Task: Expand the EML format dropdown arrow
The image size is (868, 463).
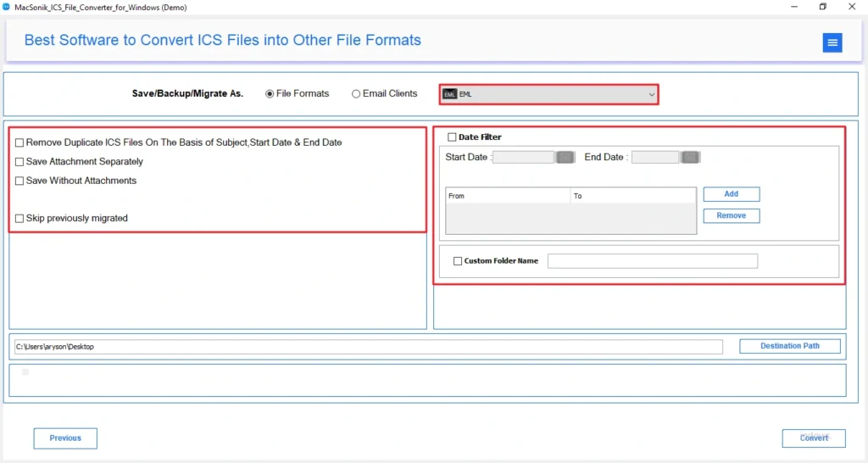Action: [x=651, y=94]
